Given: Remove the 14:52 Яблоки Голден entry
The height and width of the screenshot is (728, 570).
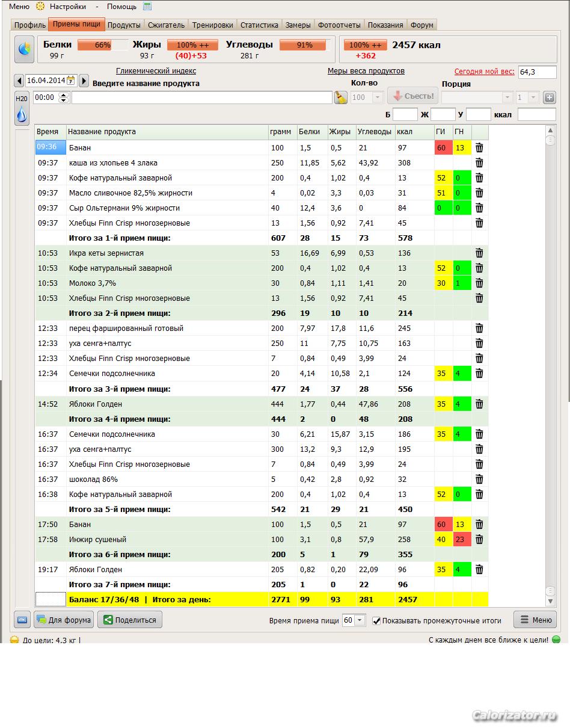Looking at the screenshot, I should point(479,404).
